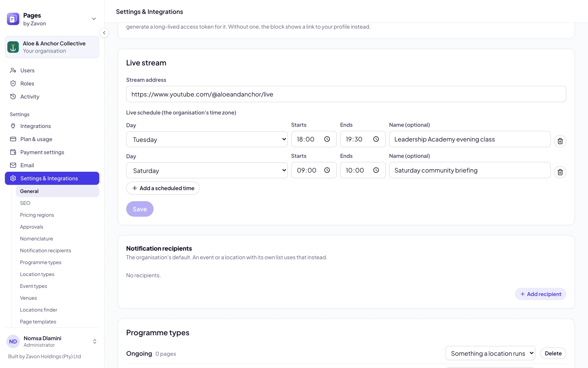Open Nomenclature settings
The image size is (588, 368).
click(x=57, y=239)
